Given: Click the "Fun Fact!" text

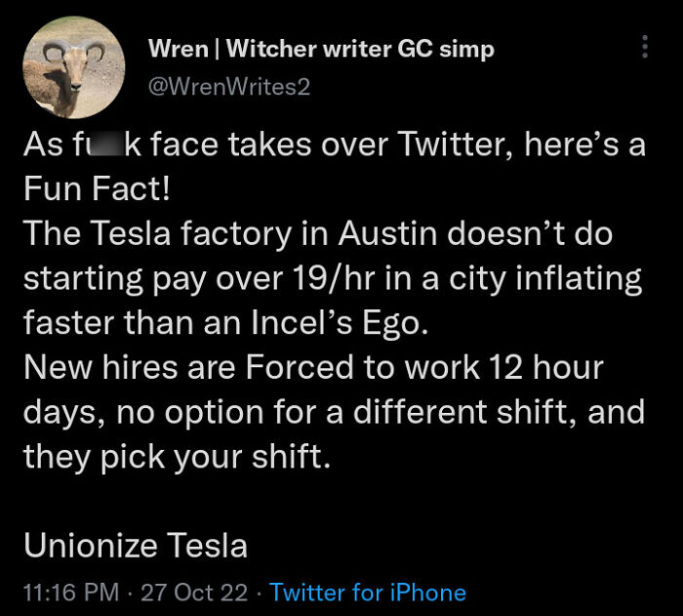Looking at the screenshot, I should coord(97,190).
